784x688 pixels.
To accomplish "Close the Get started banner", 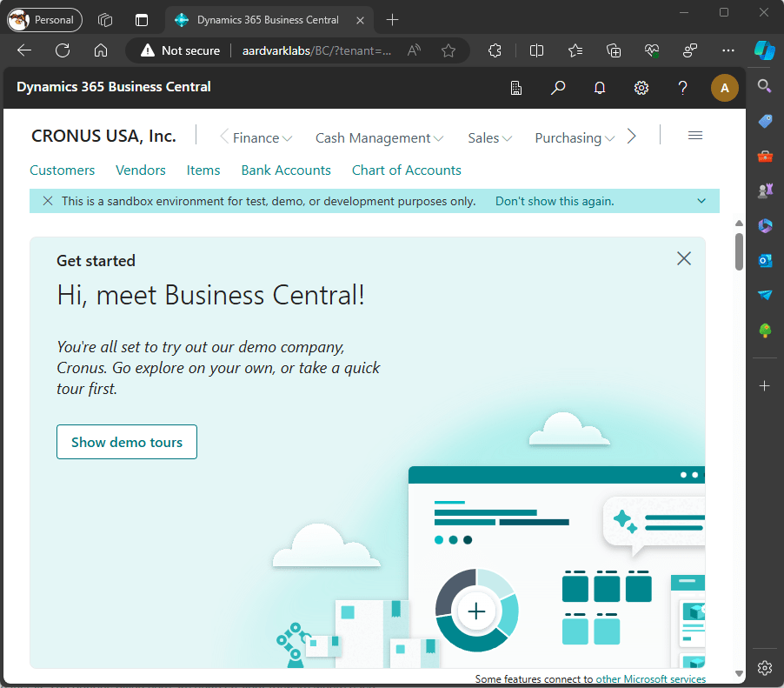I will [x=684, y=258].
